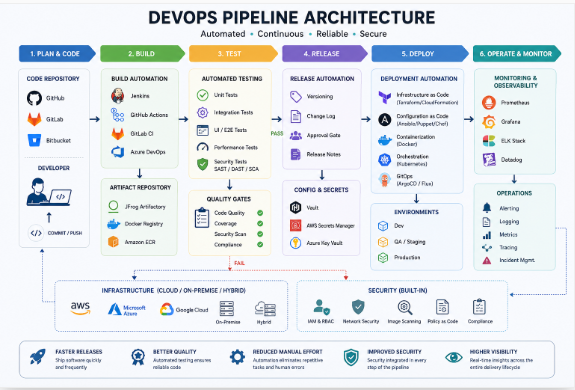The image size is (575, 390).
Task: Click the Policy as Code document icon
Action: coord(442,307)
